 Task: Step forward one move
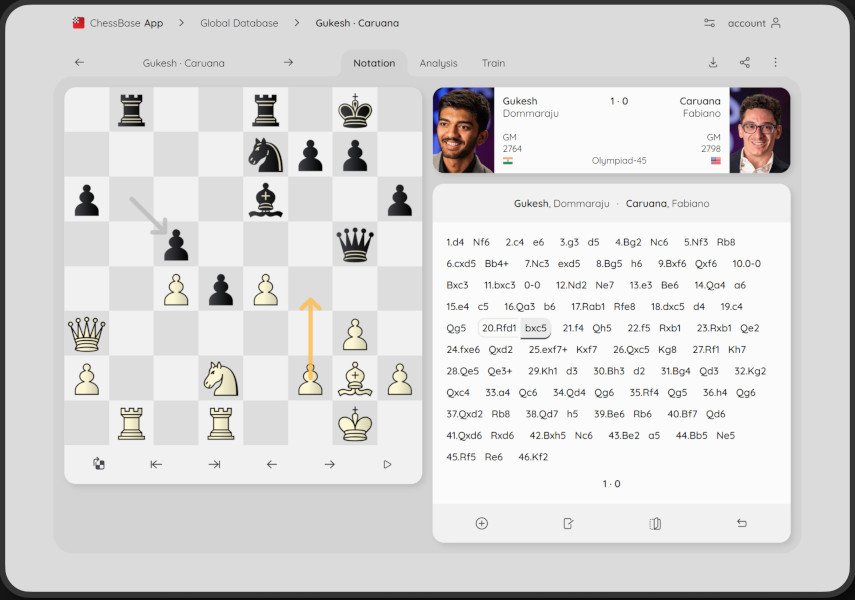tap(329, 463)
